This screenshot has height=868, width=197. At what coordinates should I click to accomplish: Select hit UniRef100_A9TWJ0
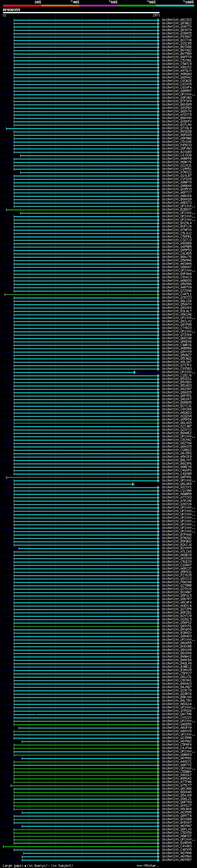tap(177, 71)
